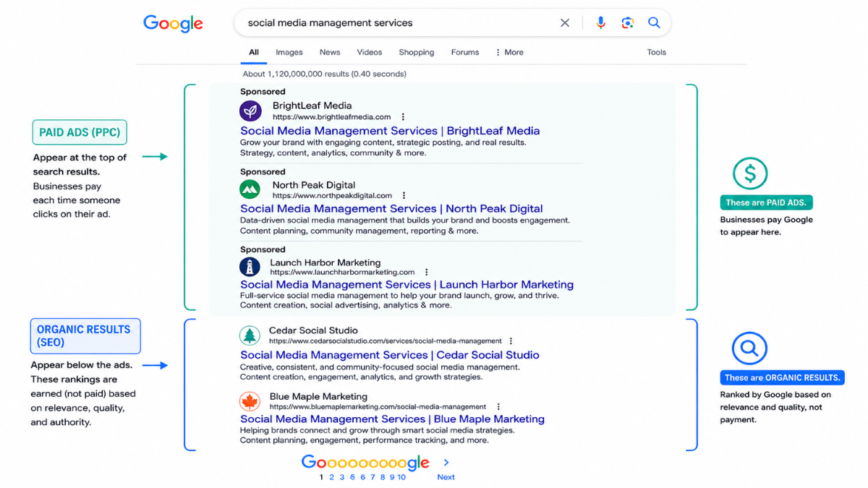Open the three-dot menu beside bluemaplemarketing.com URL
The height and width of the screenshot is (488, 868).
[498, 407]
